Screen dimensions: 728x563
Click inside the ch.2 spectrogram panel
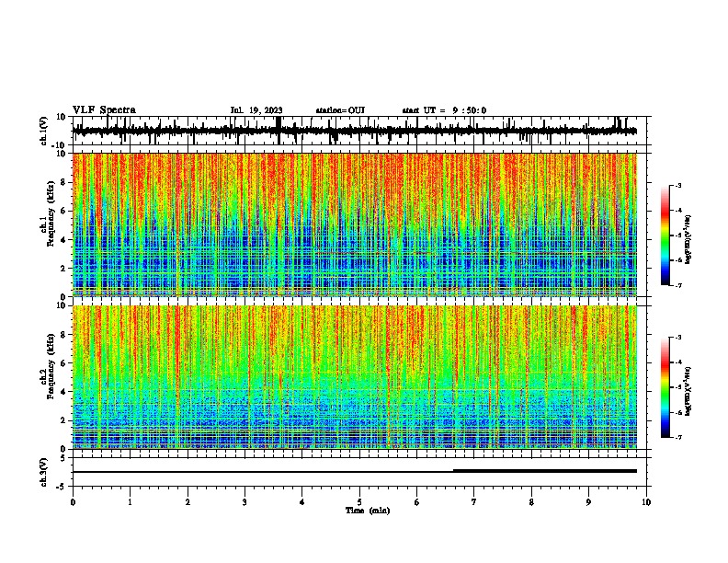tap(354, 377)
